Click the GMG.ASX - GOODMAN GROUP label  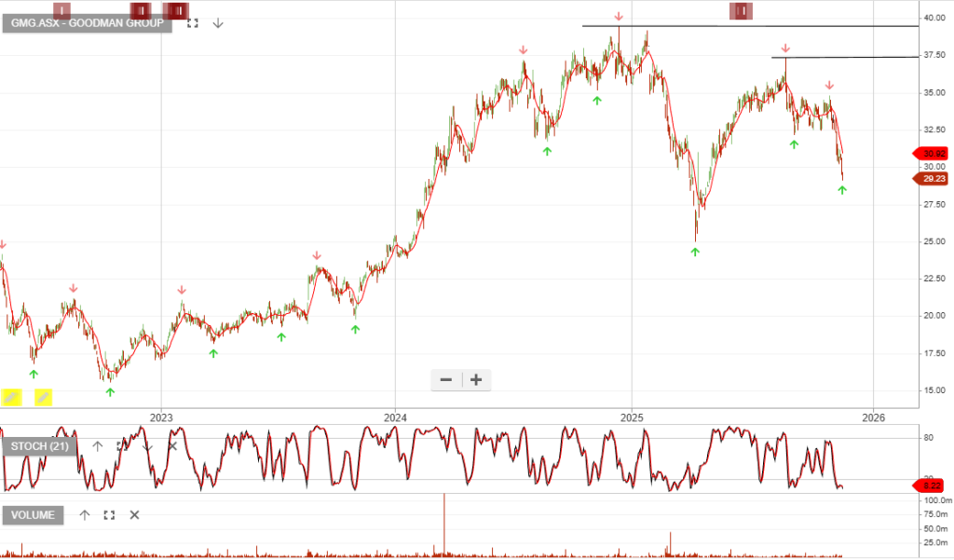(88, 22)
